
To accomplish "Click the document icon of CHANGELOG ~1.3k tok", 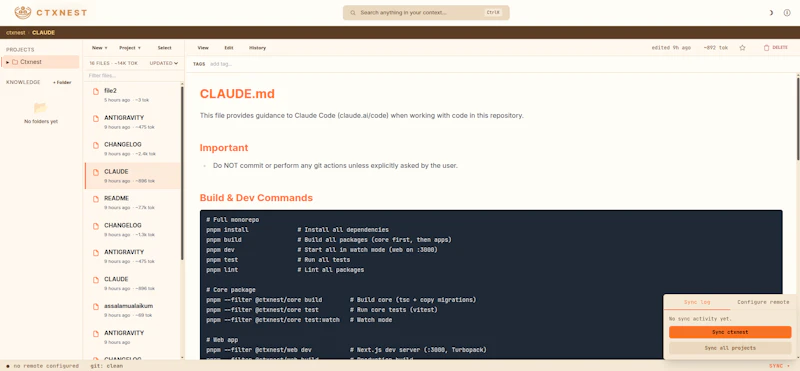I will tap(95, 226).
